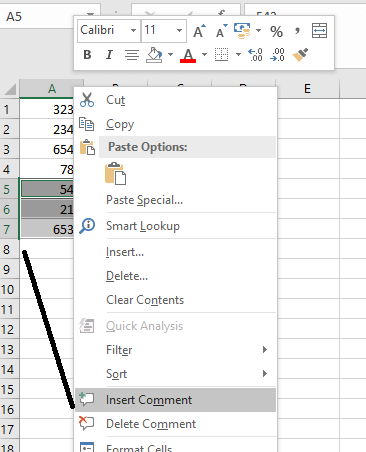This screenshot has width=366, height=452.
Task: Apply Percent Style format
Action: (x=276, y=31)
